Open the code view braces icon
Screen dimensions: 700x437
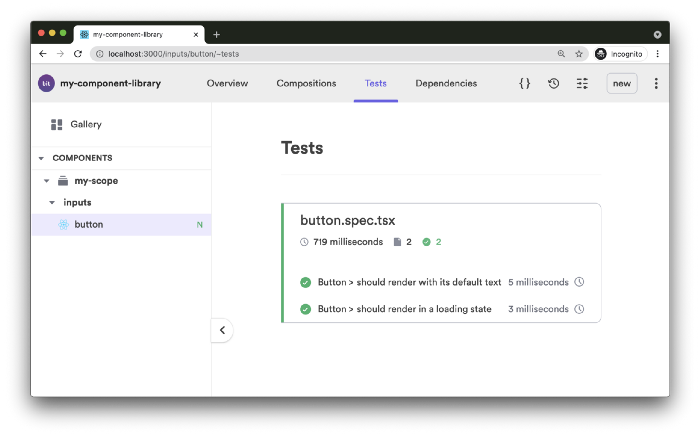click(525, 83)
